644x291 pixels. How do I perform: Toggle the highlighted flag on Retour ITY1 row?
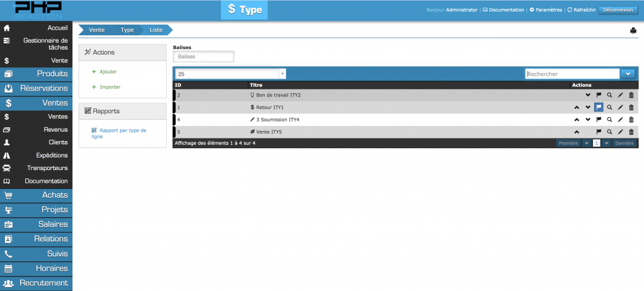599,108
